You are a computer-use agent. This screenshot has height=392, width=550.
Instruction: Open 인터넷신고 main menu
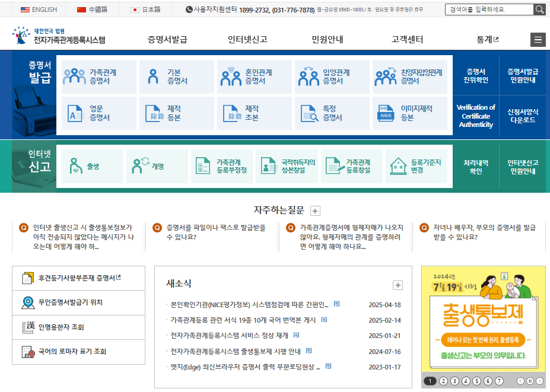tap(247, 40)
